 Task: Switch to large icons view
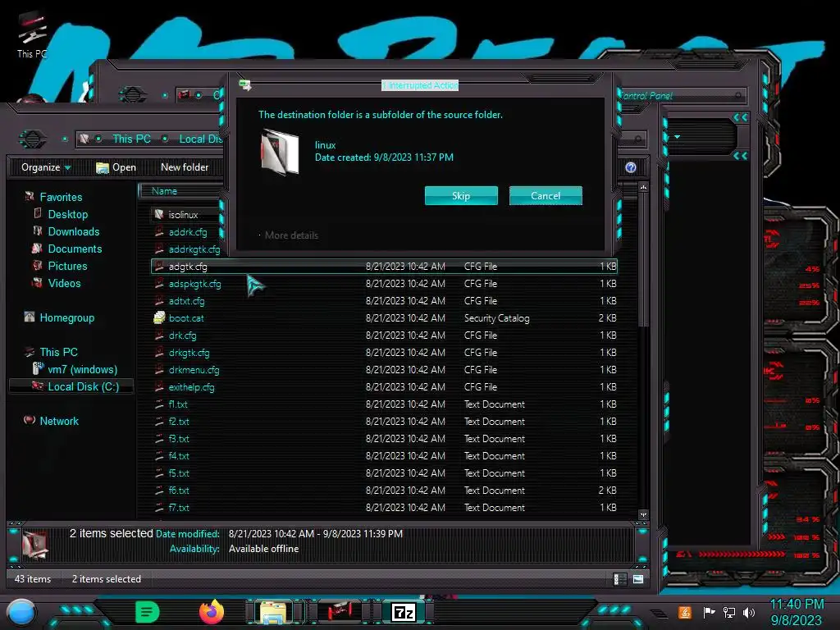pos(638,578)
